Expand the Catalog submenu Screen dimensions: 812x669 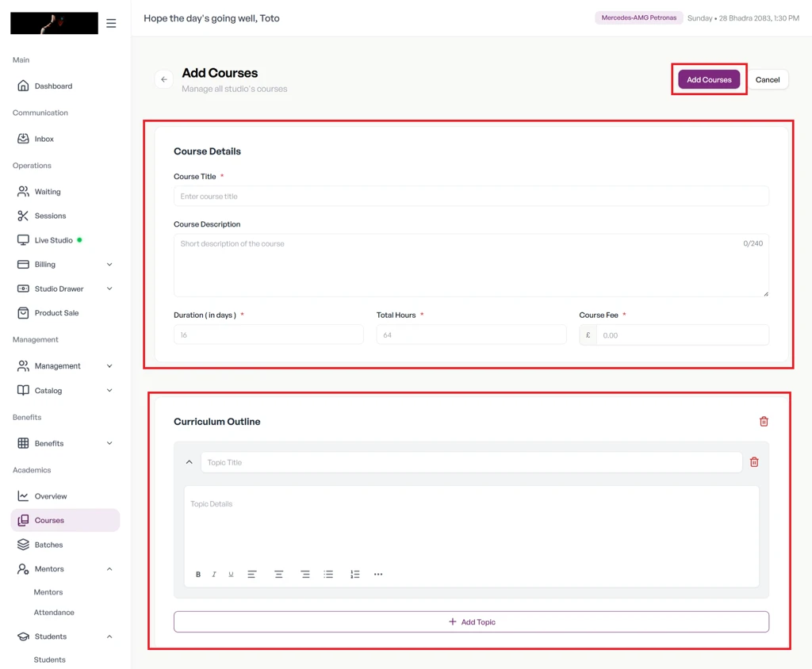[109, 391]
